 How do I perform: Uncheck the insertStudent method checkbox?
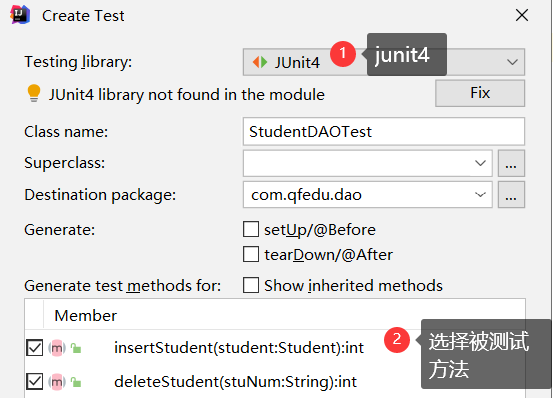tap(35, 348)
